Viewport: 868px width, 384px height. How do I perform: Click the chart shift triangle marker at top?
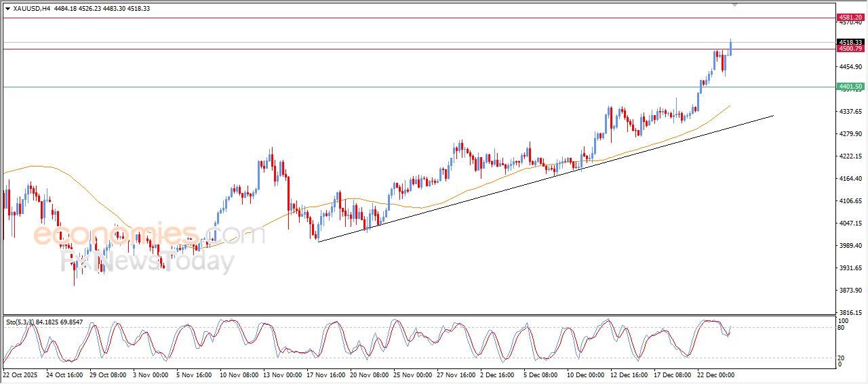pyautogui.click(x=735, y=5)
